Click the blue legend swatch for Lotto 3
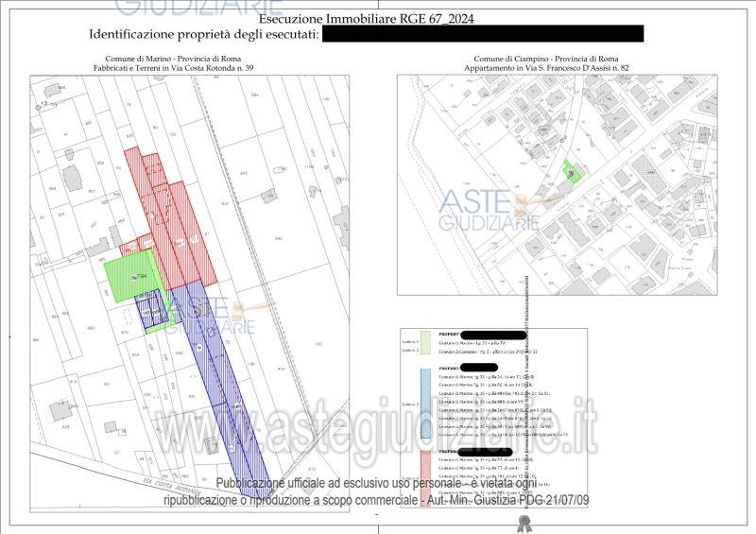The image size is (756, 534). coord(424,404)
